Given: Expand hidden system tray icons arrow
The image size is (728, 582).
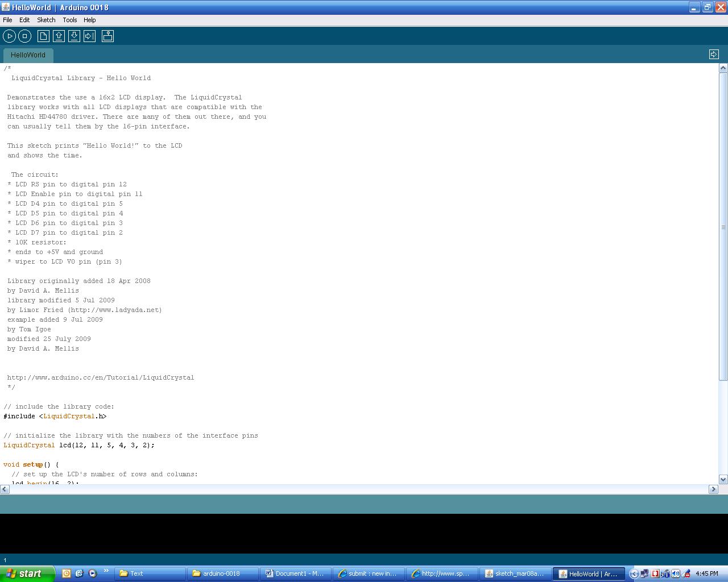Looking at the screenshot, I should pos(634,573).
